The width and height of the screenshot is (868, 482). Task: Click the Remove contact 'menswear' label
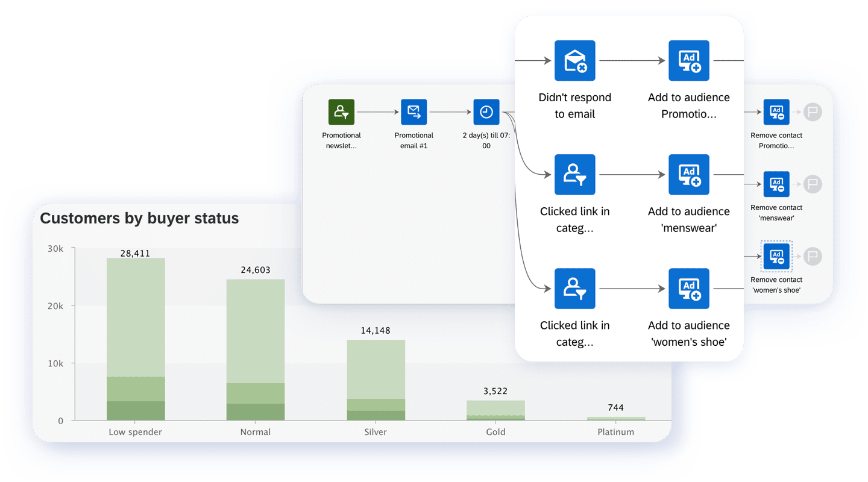[776, 213]
